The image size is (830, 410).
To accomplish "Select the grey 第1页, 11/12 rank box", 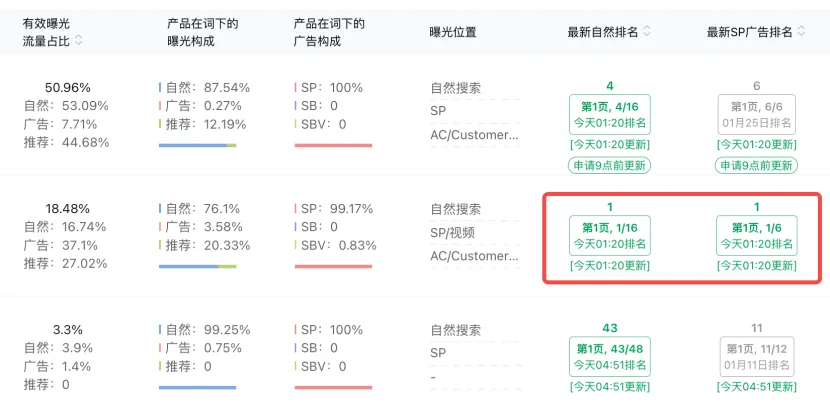I will click(x=756, y=357).
